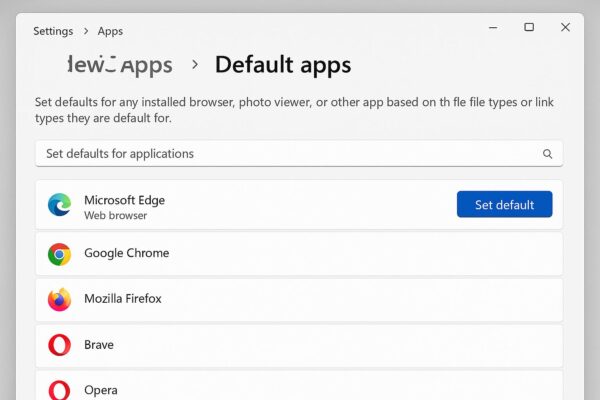Click the Microsoft Edge icon

click(59, 205)
